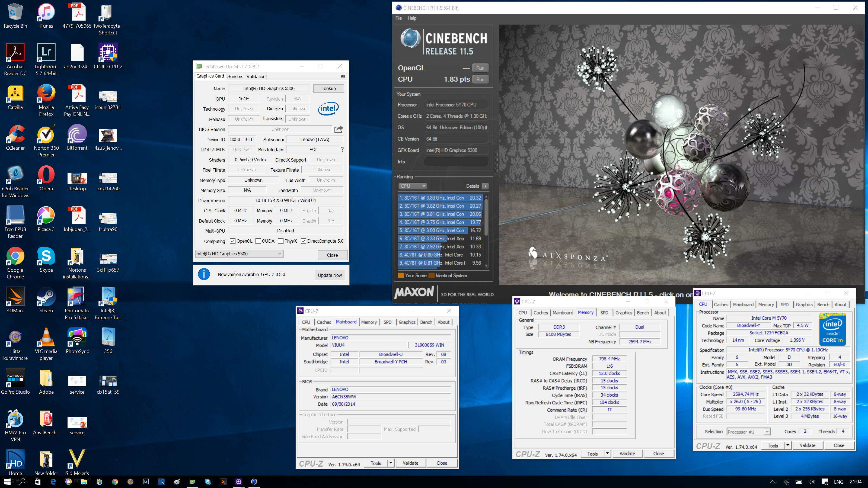Viewport: 868px width, 488px height.
Task: Click the GPU-Z screenshot camera icon
Action: (x=343, y=76)
